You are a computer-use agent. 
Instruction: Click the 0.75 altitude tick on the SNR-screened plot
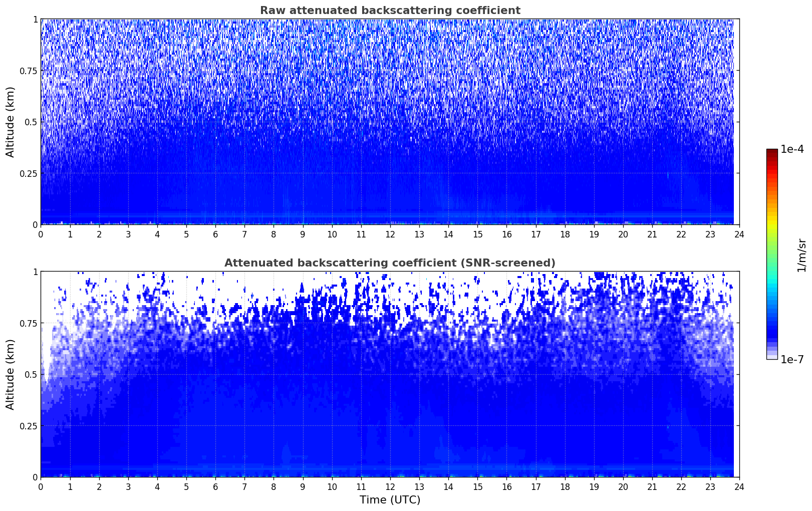(29, 323)
